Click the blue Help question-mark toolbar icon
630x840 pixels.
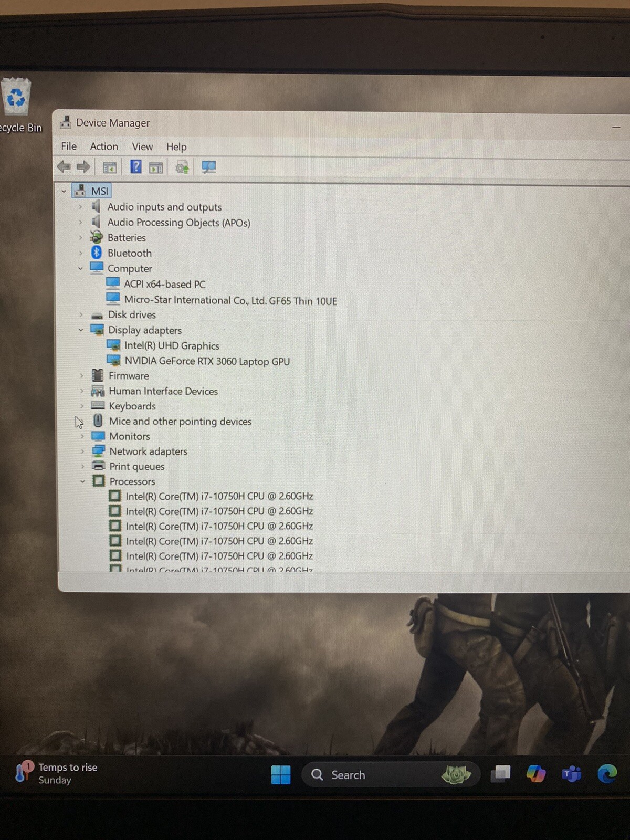click(136, 167)
